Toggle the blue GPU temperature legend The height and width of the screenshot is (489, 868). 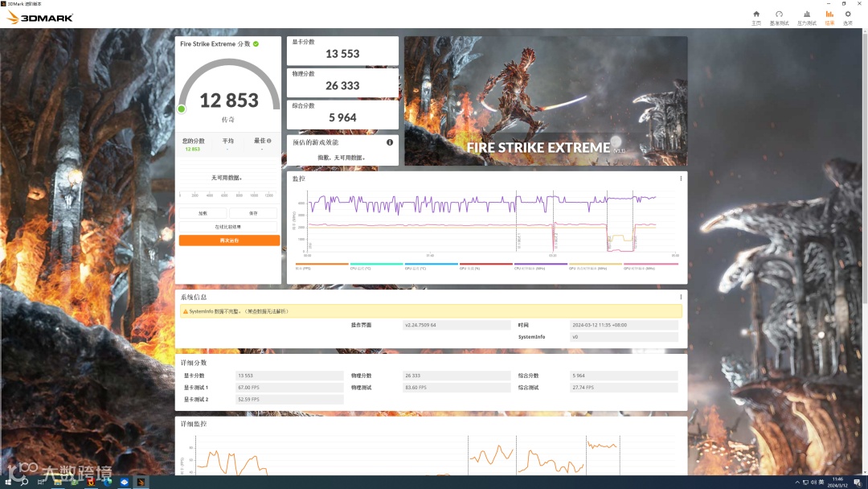[x=431, y=265]
